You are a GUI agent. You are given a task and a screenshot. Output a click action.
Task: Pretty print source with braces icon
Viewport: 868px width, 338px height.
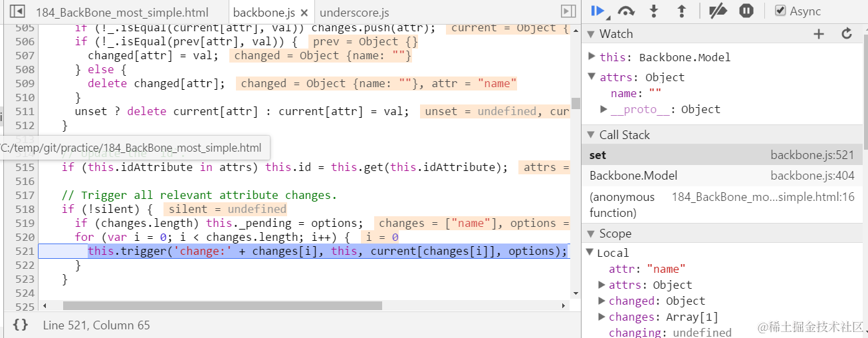pyautogui.click(x=21, y=325)
